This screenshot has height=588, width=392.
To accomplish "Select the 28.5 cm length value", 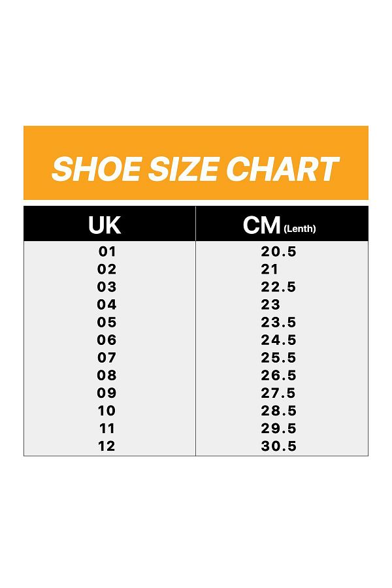I will coord(279,411).
